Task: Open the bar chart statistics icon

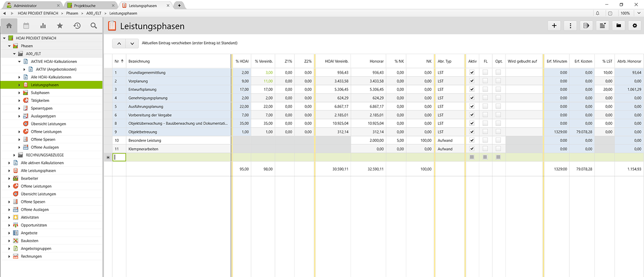Action: click(43, 26)
